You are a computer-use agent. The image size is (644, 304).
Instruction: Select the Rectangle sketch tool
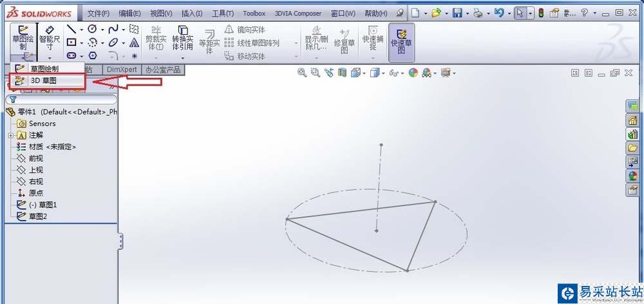pos(71,43)
